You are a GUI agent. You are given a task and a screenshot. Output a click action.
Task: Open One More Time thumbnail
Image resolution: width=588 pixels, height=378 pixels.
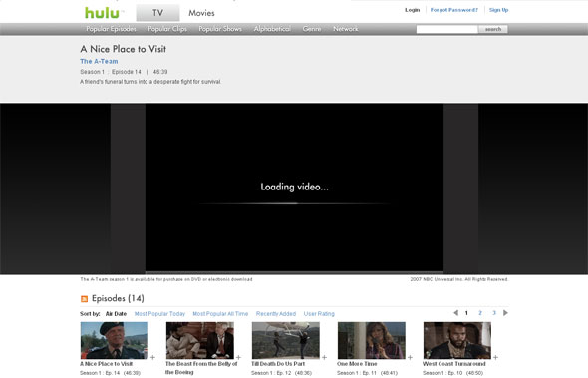click(372, 340)
